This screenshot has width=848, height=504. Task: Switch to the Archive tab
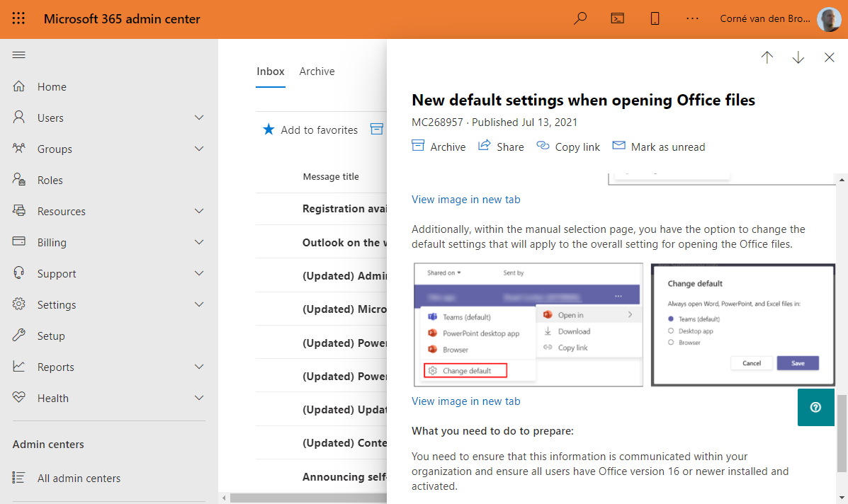click(317, 71)
